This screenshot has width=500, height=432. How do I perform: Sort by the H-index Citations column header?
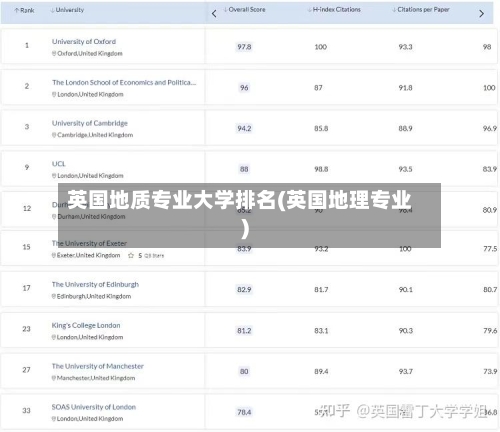click(x=334, y=10)
